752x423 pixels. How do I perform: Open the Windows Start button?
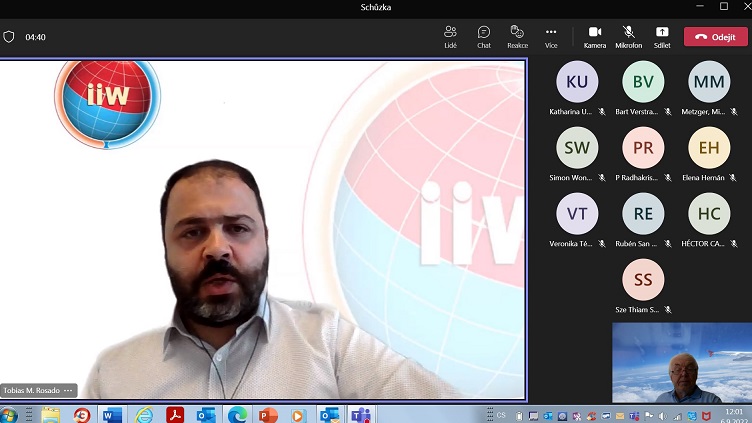pyautogui.click(x=9, y=415)
